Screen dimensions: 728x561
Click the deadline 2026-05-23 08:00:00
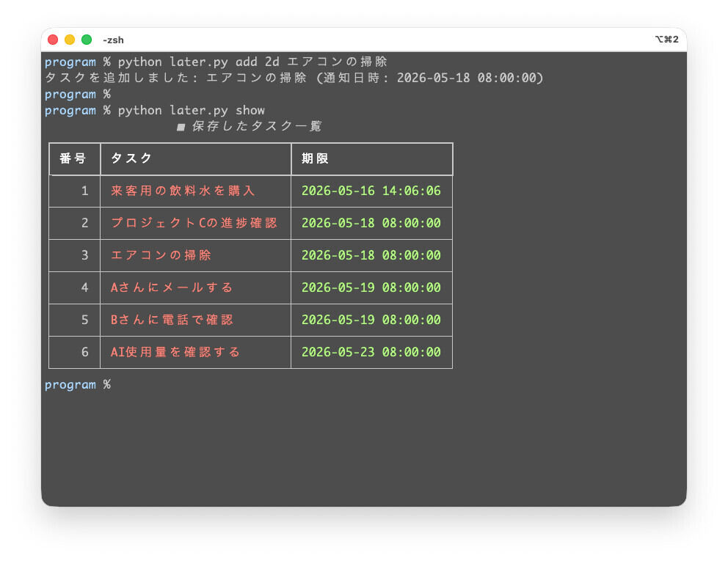[x=371, y=352]
